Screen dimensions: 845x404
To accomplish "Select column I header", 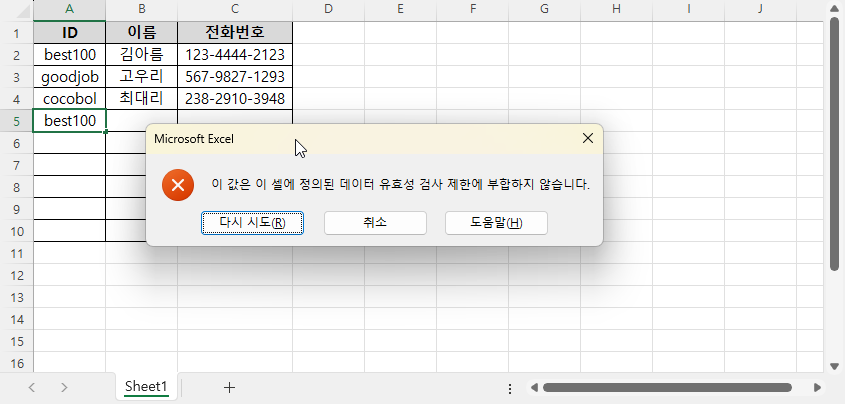I will pyautogui.click(x=688, y=9).
